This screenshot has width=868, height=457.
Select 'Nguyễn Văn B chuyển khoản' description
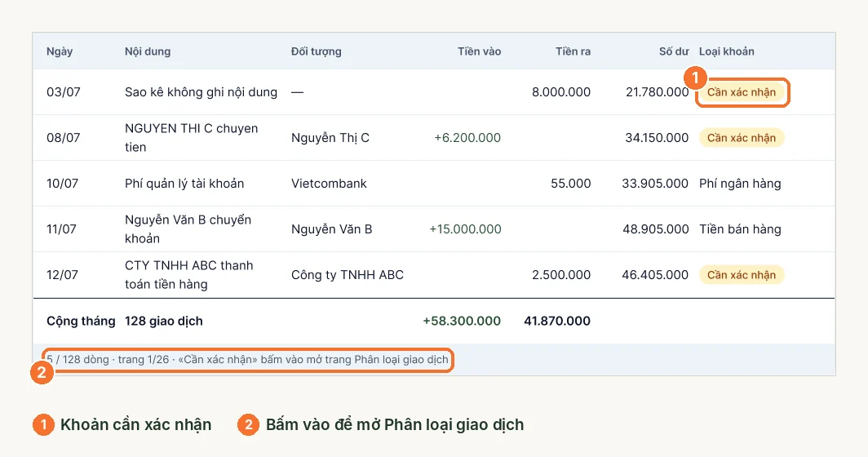click(x=188, y=229)
